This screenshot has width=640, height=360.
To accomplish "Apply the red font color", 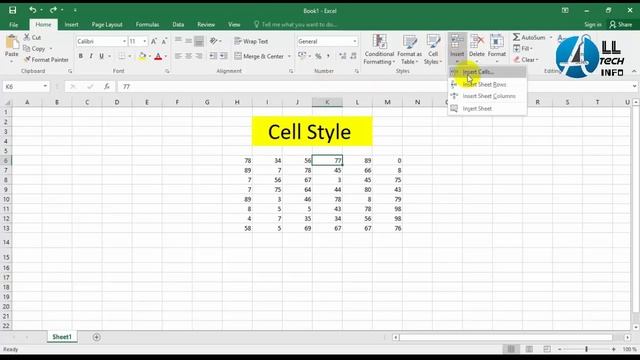I will (158, 56).
